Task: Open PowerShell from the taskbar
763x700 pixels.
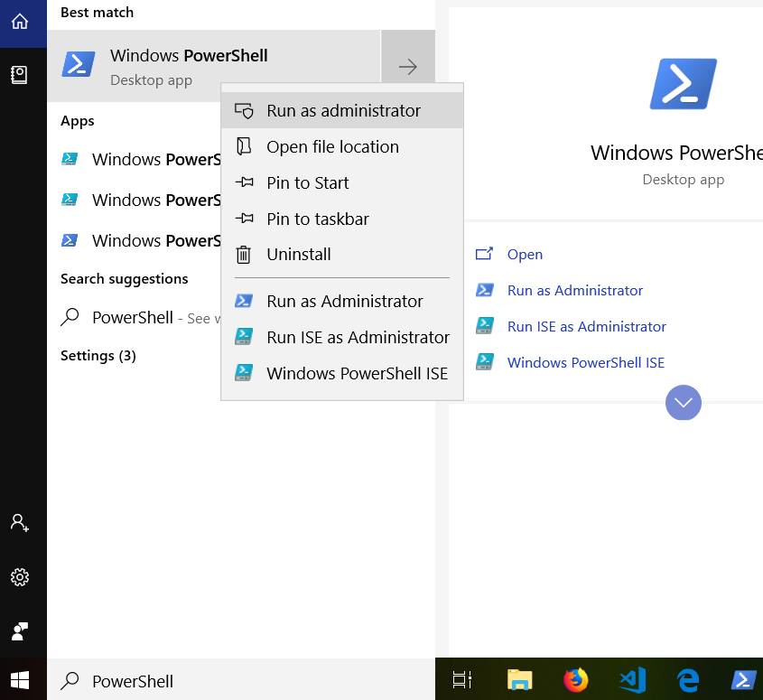Action: pyautogui.click(x=744, y=680)
